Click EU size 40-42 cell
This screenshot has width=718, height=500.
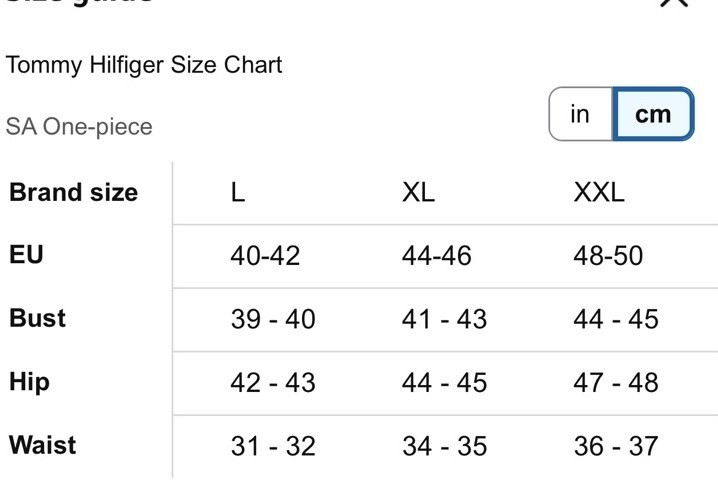point(265,255)
